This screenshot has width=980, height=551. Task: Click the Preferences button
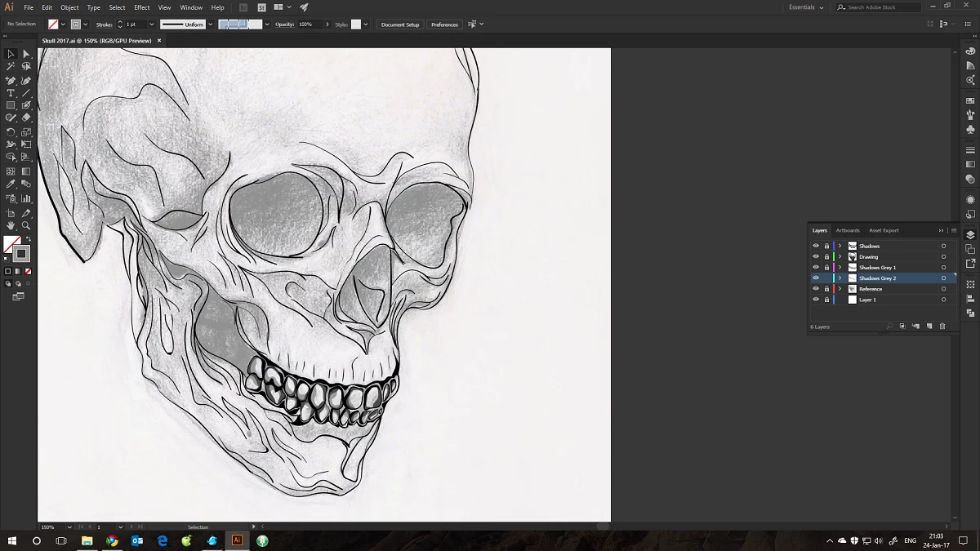444,24
